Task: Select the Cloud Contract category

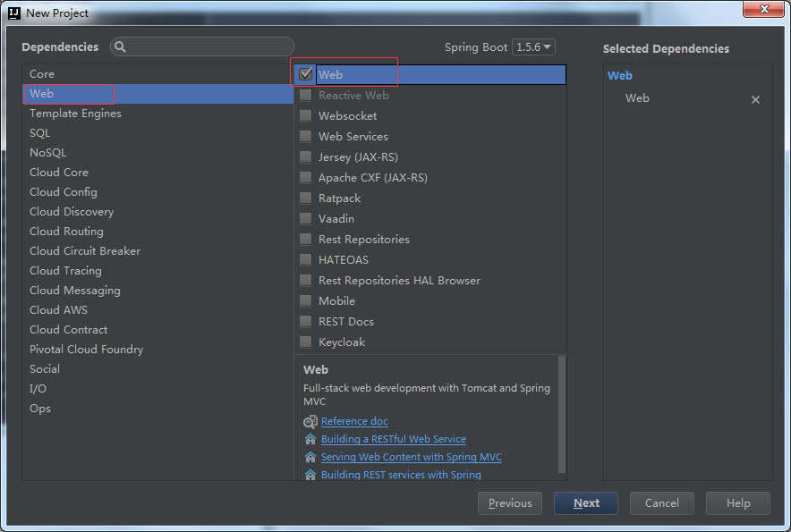Action: click(x=157, y=330)
